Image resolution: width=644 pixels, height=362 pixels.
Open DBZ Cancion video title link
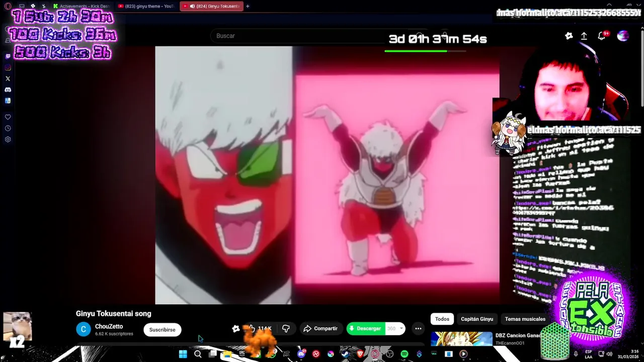518,335
